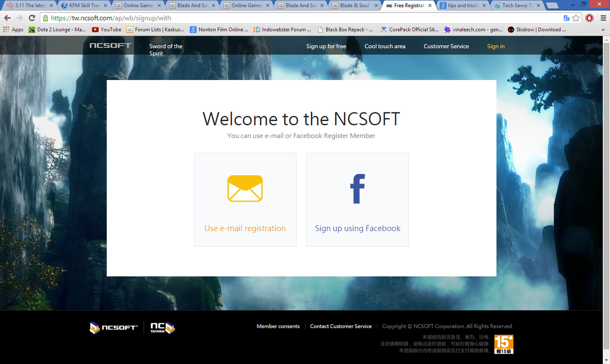Switch to Tech Savvy tab
The image size is (610, 364).
point(516,6)
